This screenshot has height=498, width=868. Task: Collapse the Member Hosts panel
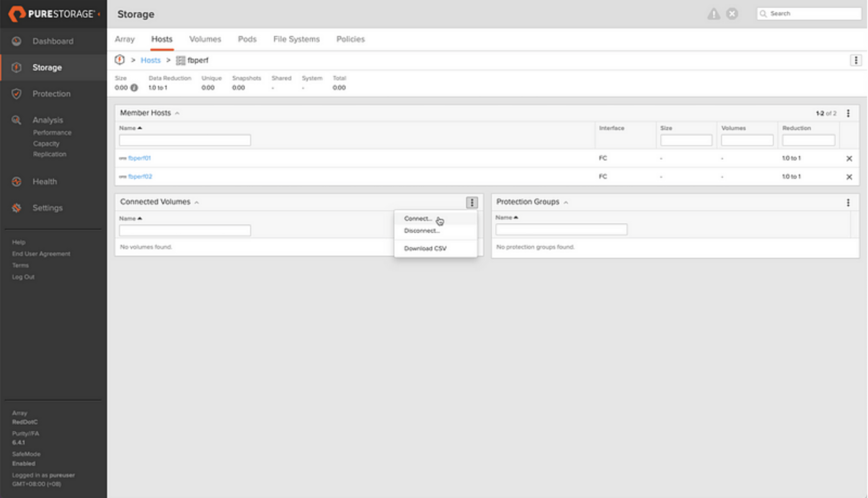coord(177,113)
